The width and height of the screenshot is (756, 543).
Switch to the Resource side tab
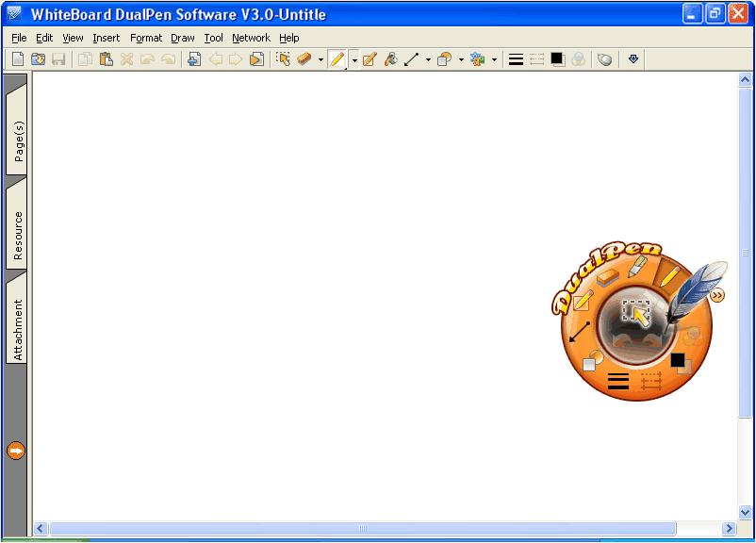click(17, 226)
